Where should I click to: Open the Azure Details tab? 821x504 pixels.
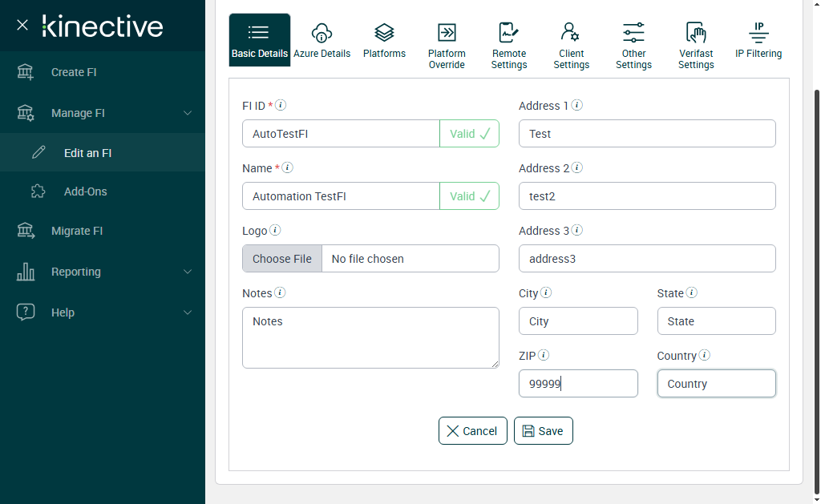322,40
